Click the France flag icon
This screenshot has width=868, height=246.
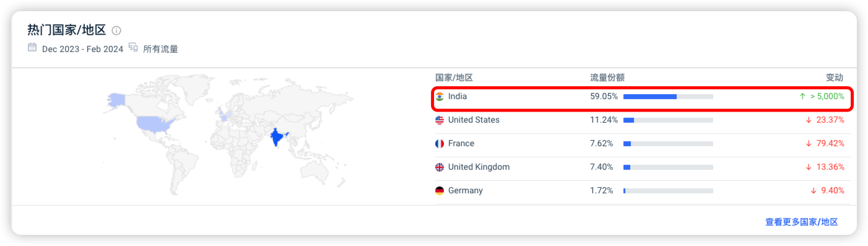coord(440,144)
